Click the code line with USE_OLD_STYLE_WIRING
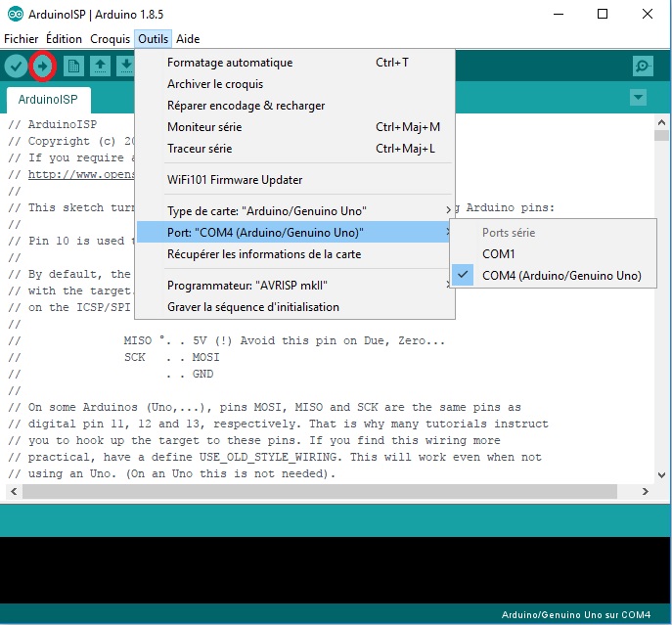Viewport: 672px width, 625px height. pos(275,457)
